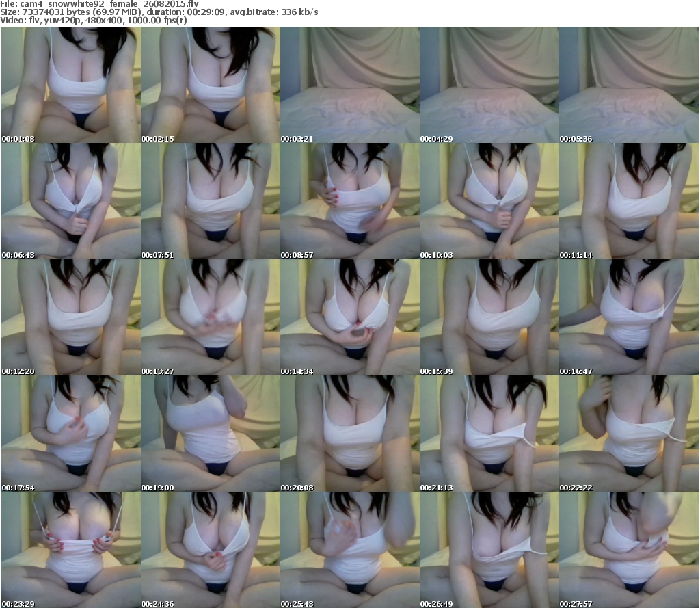Select the thumbnail stamped 00:06:43
Viewport: 700px width, 608px height.
(x=71, y=201)
